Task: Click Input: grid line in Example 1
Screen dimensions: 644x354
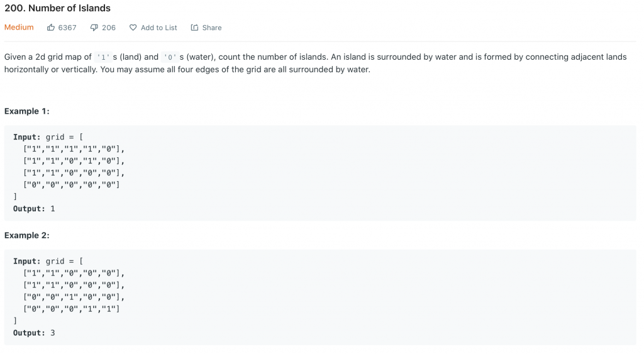Action: click(x=48, y=136)
